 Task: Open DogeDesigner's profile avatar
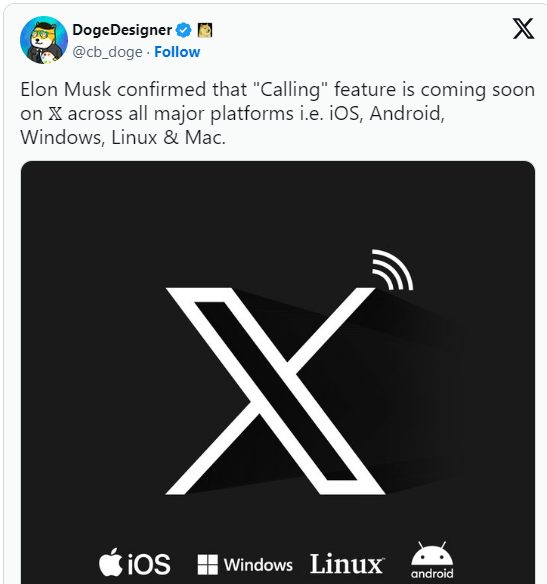pos(44,40)
